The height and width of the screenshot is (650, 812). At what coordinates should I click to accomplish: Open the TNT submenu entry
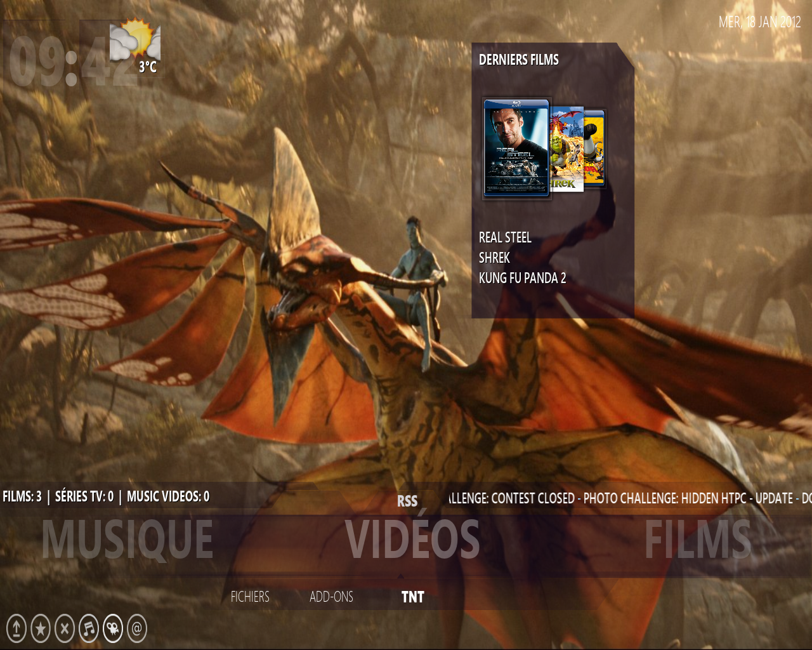pyautogui.click(x=412, y=597)
